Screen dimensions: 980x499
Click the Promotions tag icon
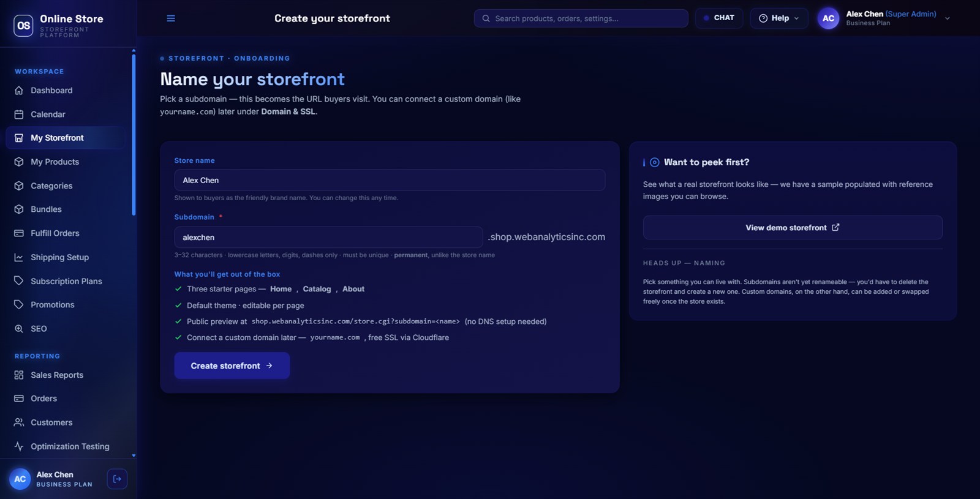[19, 304]
